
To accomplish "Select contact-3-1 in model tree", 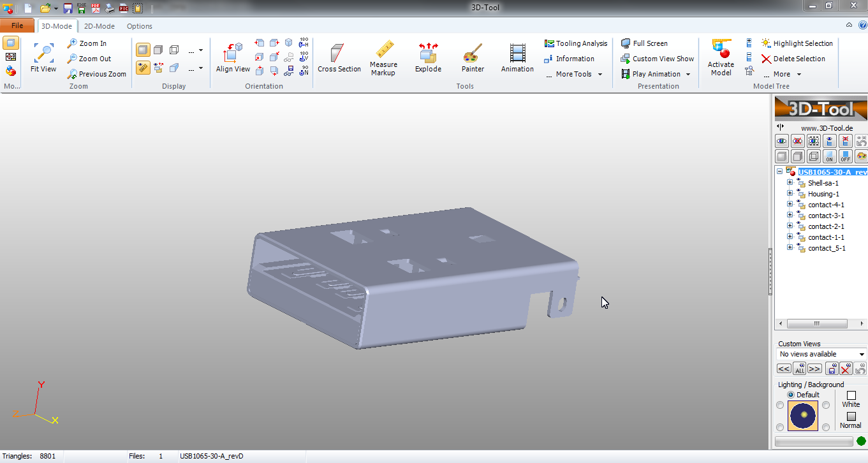I will point(826,216).
